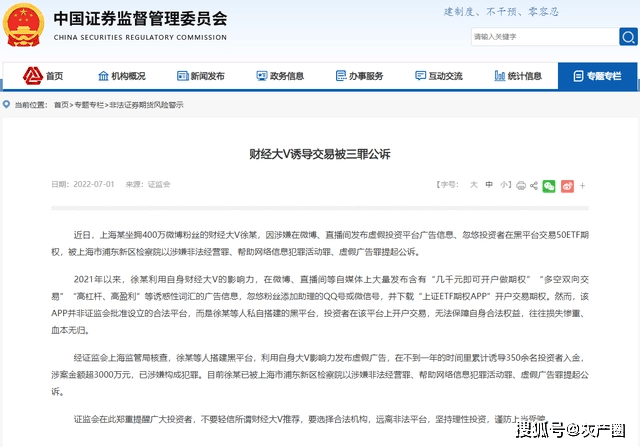The image size is (640, 447).
Task: Set font size to 中 (medium)
Action: [490, 185]
